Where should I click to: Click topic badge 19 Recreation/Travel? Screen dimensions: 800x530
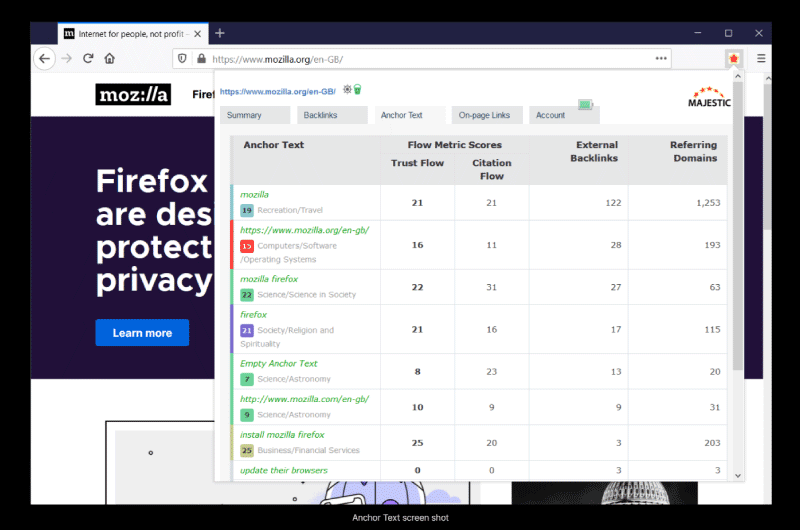click(247, 210)
